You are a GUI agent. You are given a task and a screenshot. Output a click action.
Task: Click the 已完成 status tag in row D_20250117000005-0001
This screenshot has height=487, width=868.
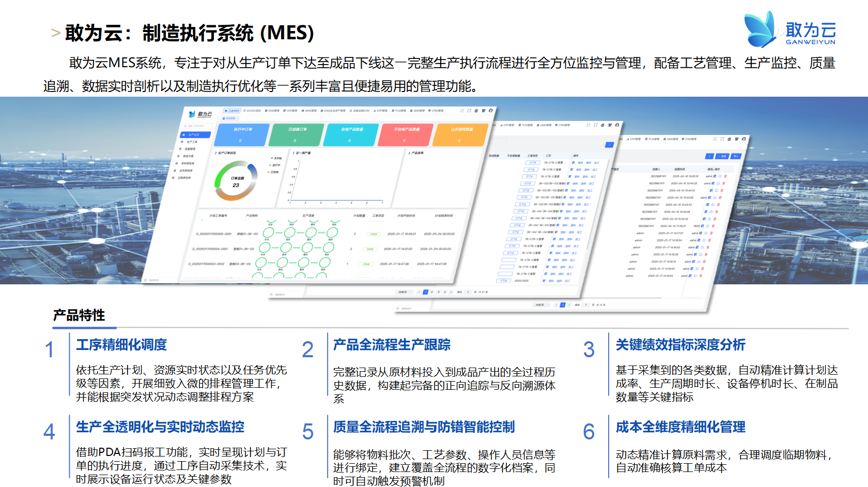pos(374,234)
